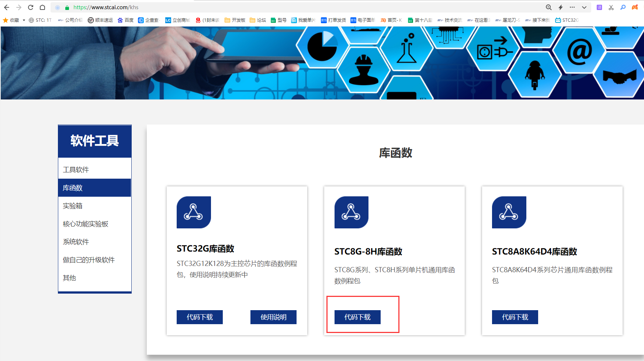This screenshot has width=644, height=361.
Task: Select 系统软件 in the sidebar menu
Action: click(95, 242)
